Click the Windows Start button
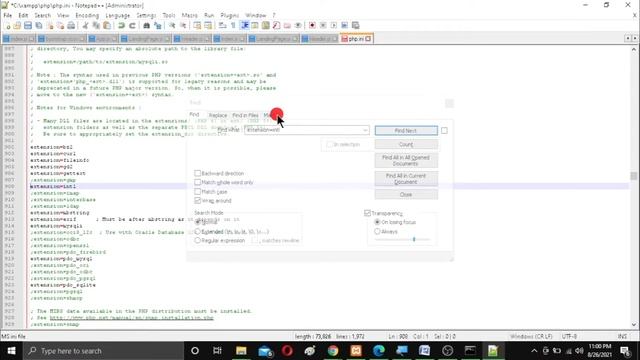The image size is (640, 360). [x=11, y=351]
